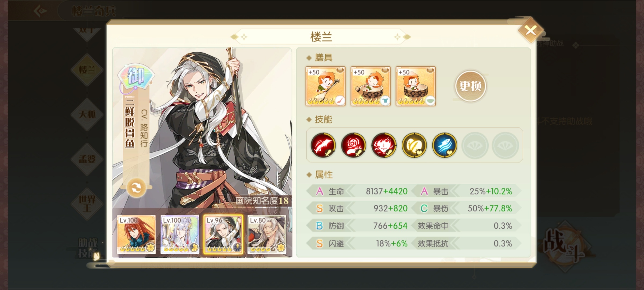Select the red-haired Lv.100 character thumbnail
This screenshot has height=290, width=644.
(x=136, y=234)
